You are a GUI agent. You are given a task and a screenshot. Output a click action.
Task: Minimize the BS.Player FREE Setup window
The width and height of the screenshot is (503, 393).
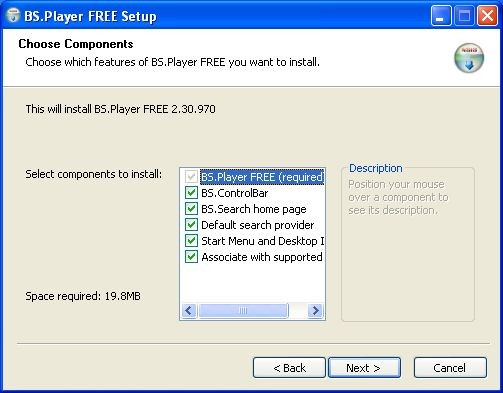tap(441, 16)
